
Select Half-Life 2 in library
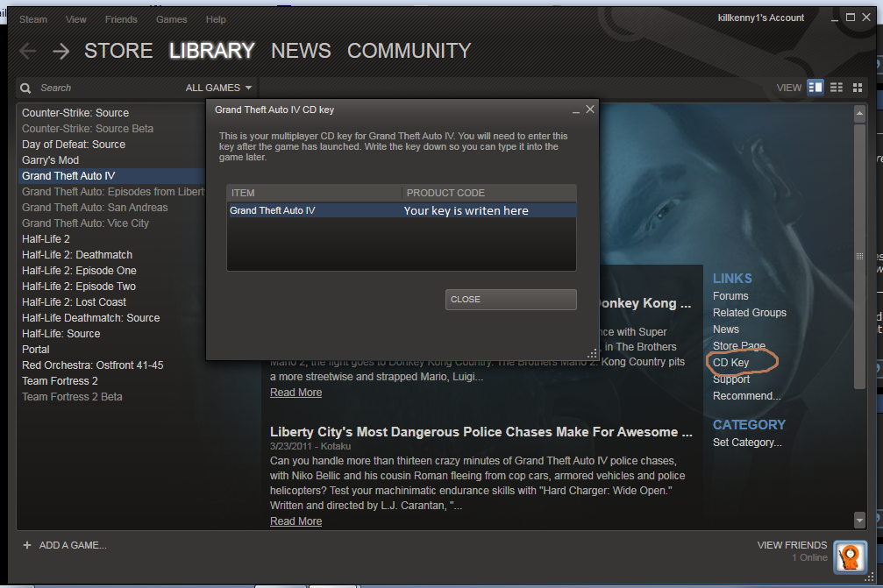coord(46,238)
